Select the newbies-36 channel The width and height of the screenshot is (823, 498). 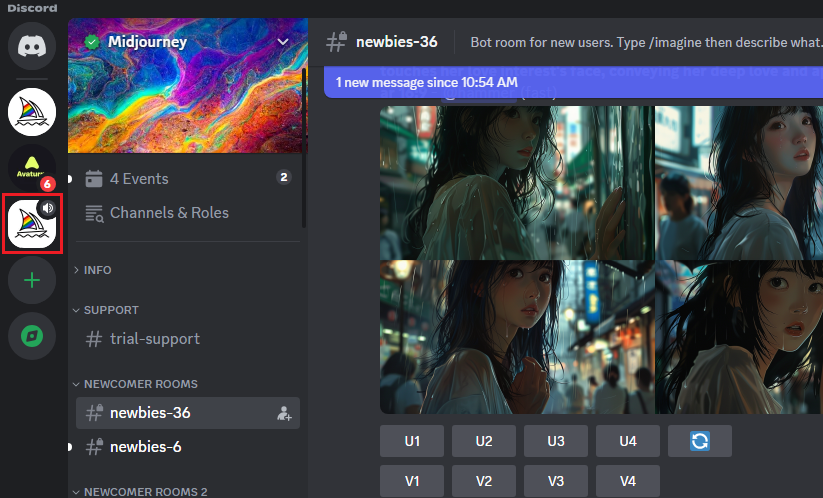(x=188, y=413)
